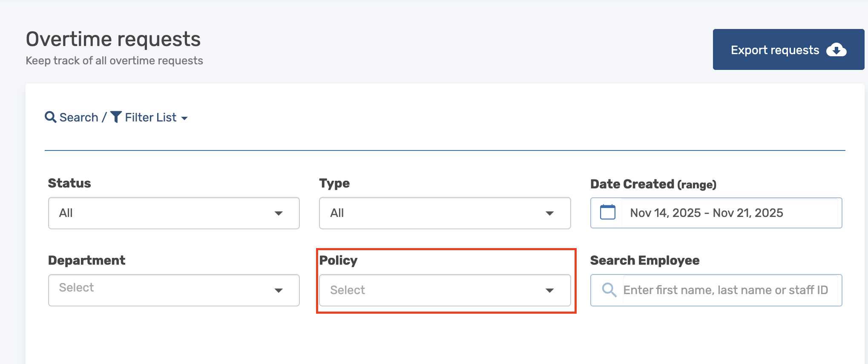Click the magnifier icon in Search Employee
This screenshot has height=364, width=868.
point(609,290)
